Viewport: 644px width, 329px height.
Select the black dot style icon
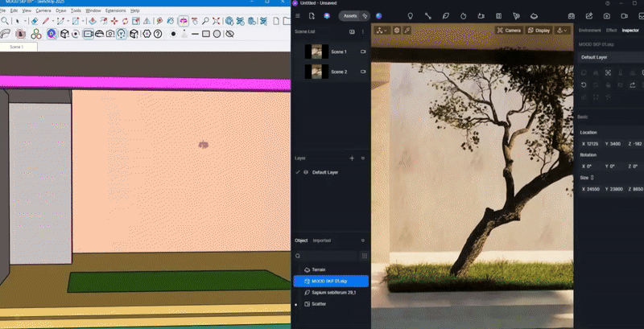[x=173, y=34]
